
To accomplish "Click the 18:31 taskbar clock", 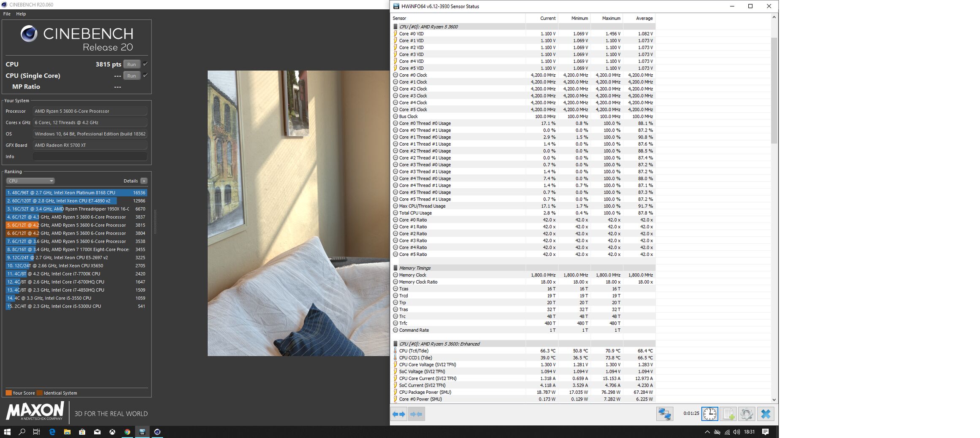I will pos(749,432).
